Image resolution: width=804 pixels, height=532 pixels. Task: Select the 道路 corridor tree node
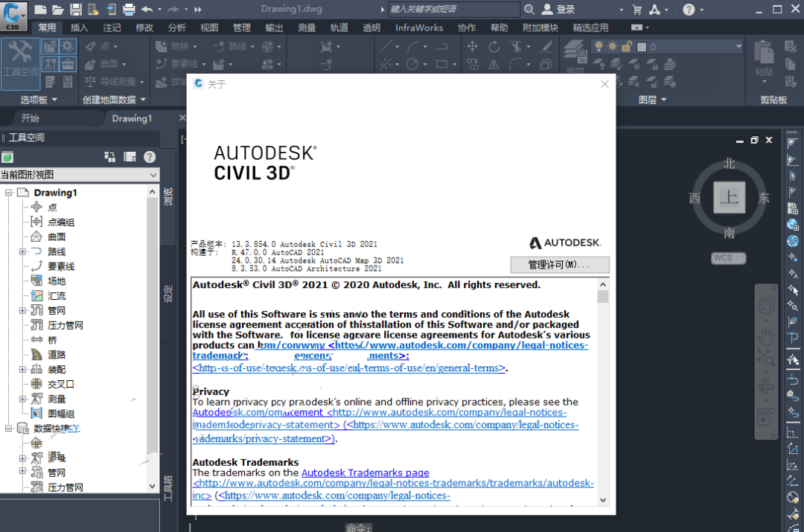click(x=57, y=355)
